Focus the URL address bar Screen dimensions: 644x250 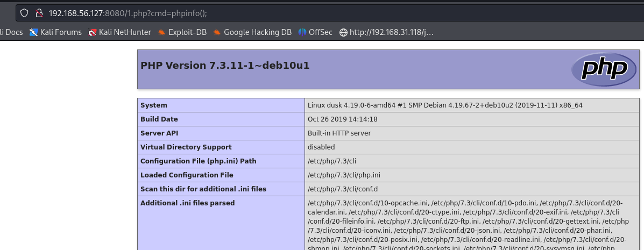(329, 13)
